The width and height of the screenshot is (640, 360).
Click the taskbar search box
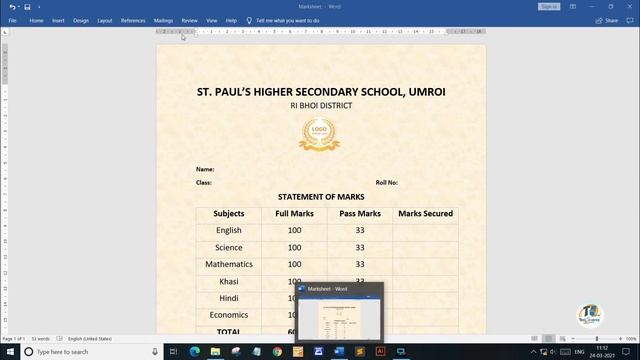pos(92,351)
